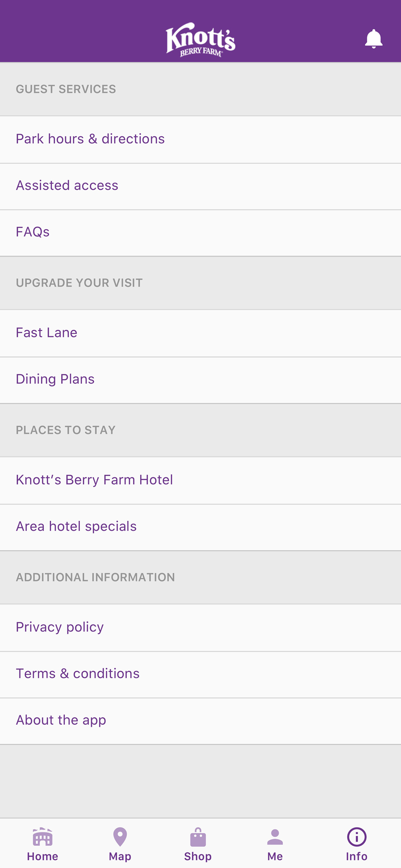Open Knott's Berry Farm Hotel
The height and width of the screenshot is (868, 401).
point(95,480)
